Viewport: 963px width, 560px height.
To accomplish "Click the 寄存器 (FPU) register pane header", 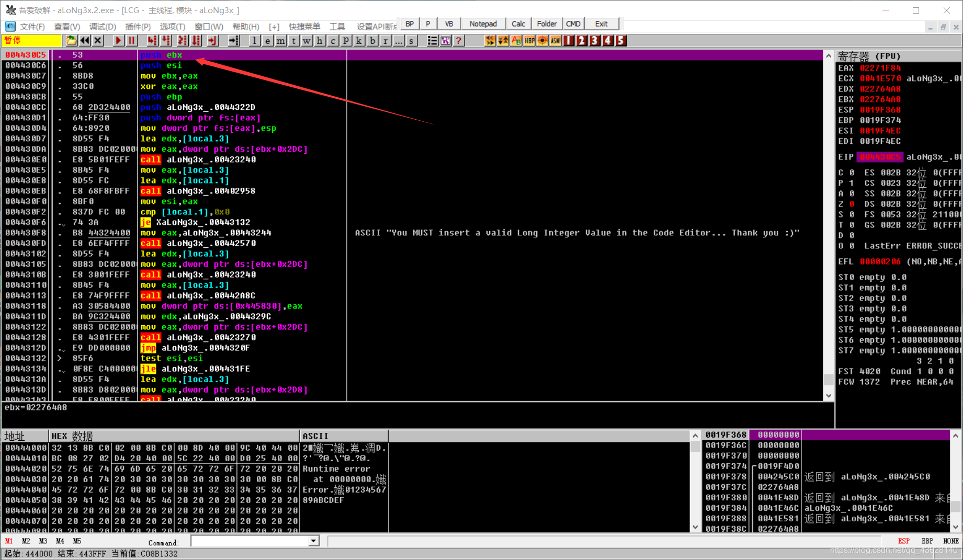I will pos(898,56).
